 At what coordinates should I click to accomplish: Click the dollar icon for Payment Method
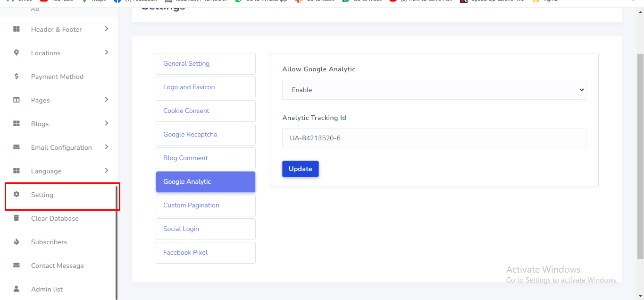[17, 77]
